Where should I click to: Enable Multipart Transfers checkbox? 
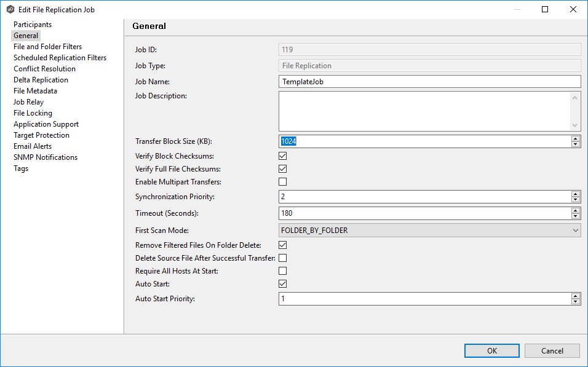coord(283,182)
